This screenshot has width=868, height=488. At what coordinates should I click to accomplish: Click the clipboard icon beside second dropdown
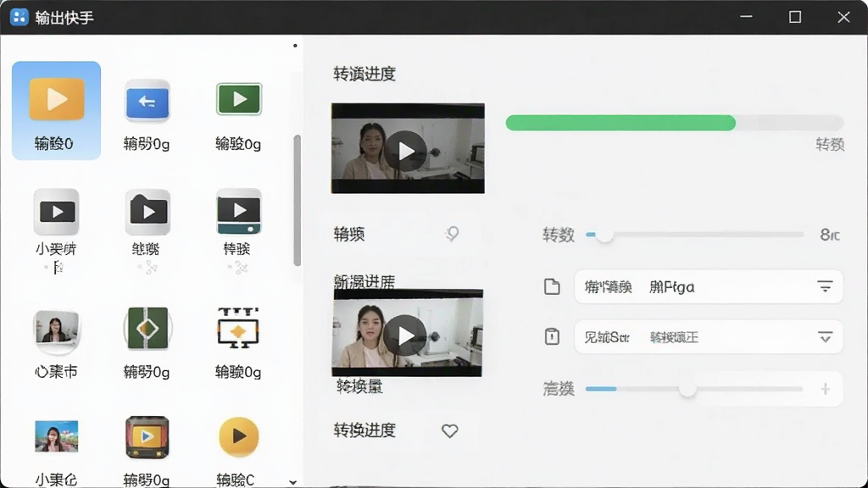[x=552, y=336]
